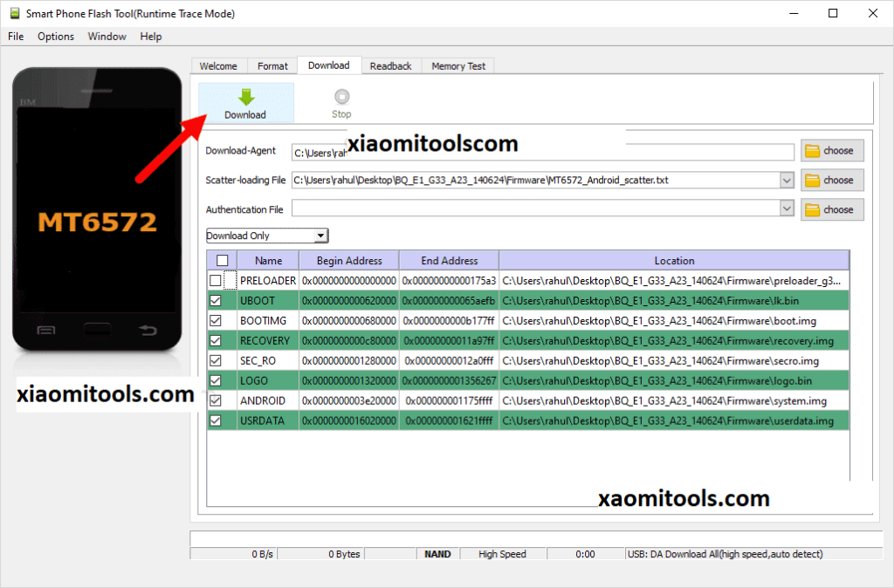Click folder icon to choose Scatter-loading File
The height and width of the screenshot is (588, 894).
(x=813, y=181)
